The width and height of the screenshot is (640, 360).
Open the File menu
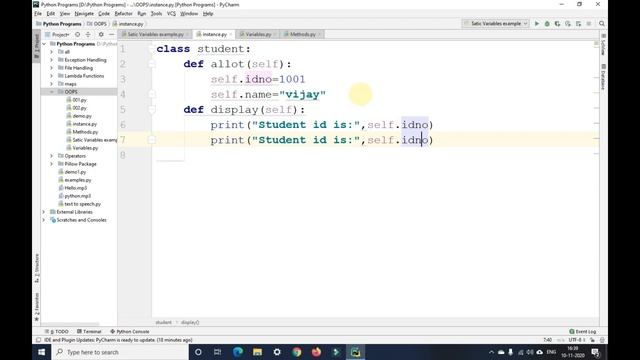tap(38, 13)
